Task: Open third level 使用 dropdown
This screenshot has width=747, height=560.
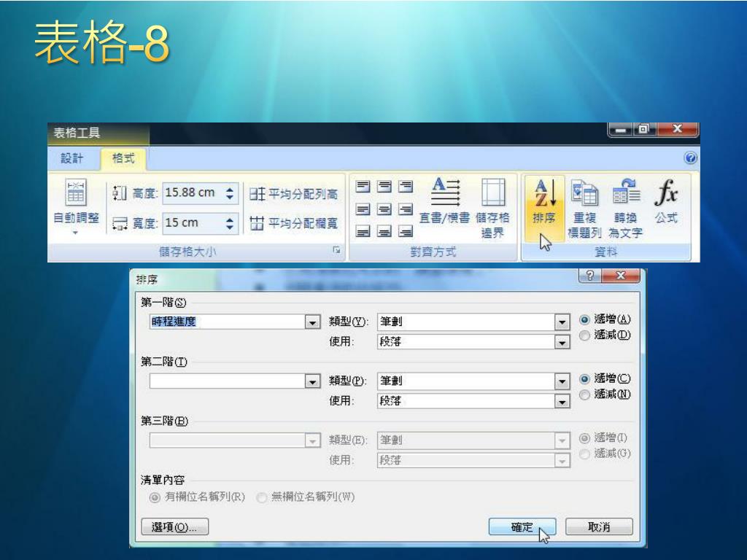Action: (x=562, y=461)
